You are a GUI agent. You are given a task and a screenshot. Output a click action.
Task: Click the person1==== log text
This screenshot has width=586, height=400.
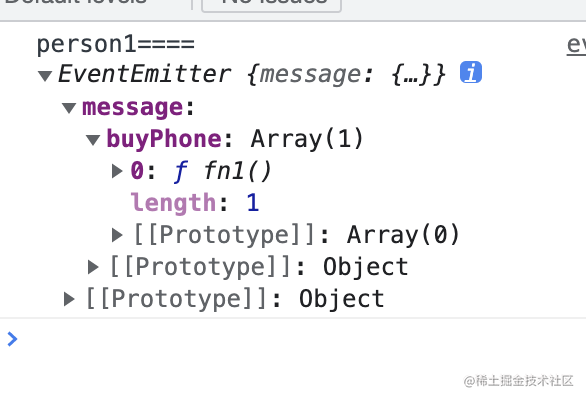[x=115, y=45]
